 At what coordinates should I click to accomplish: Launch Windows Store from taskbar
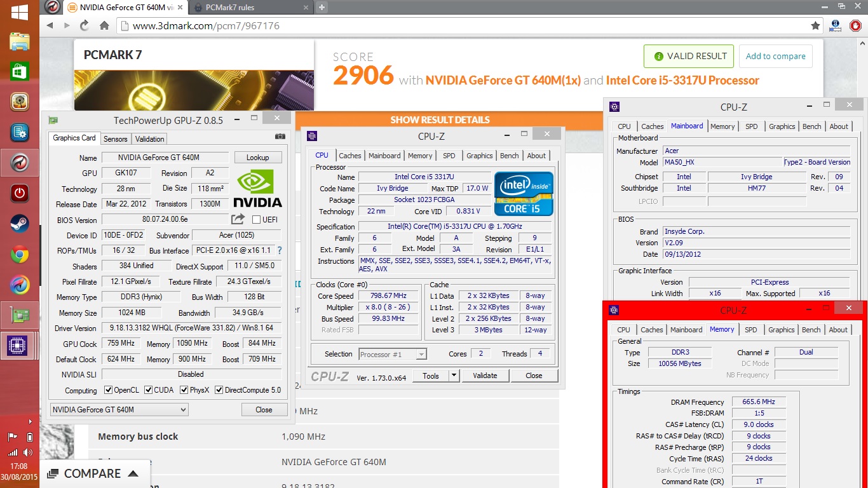pos(20,71)
